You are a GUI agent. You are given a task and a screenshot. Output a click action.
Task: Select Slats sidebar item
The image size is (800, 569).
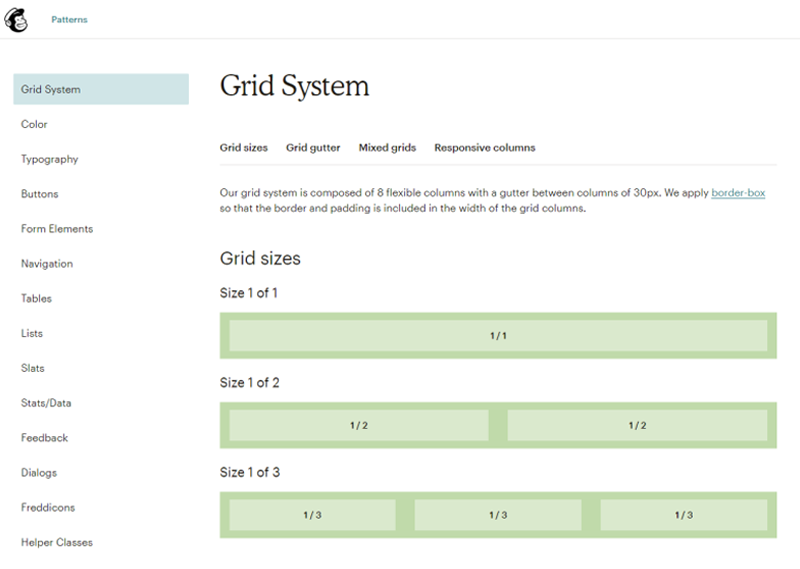[33, 368]
